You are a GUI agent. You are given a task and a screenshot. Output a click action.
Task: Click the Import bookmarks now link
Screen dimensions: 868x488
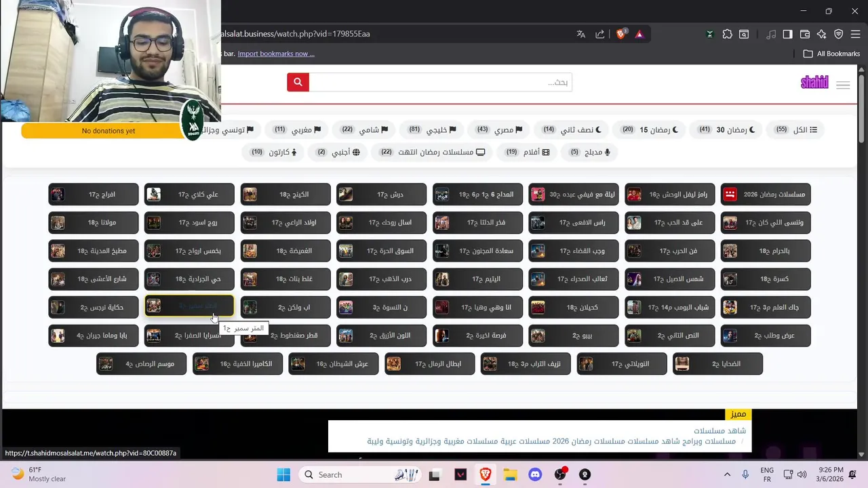pos(276,54)
